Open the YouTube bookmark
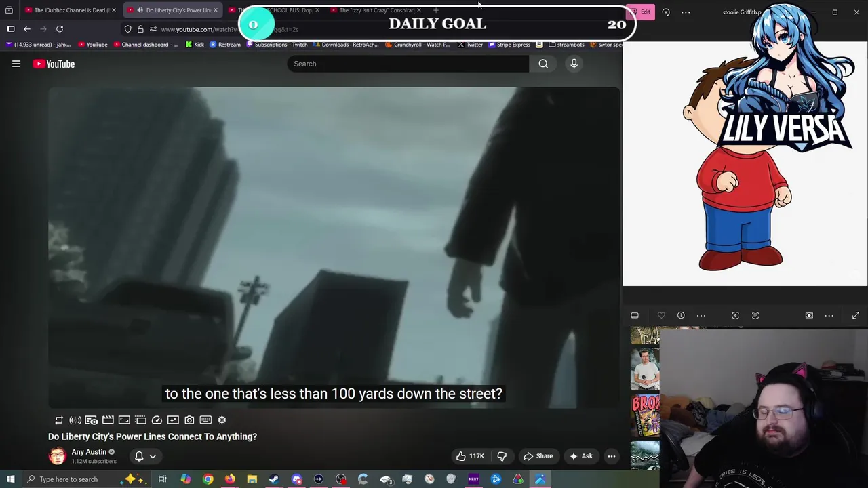This screenshot has height=488, width=868. pos(93,45)
